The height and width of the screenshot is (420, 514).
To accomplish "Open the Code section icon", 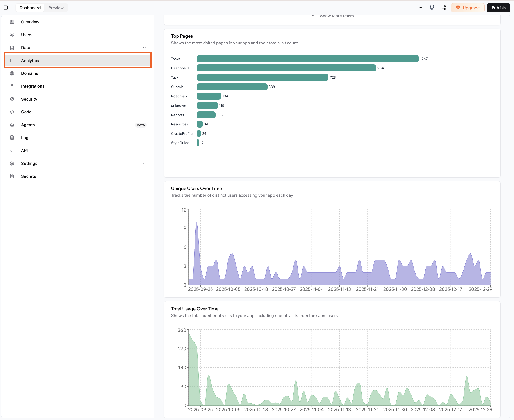I will [12, 112].
